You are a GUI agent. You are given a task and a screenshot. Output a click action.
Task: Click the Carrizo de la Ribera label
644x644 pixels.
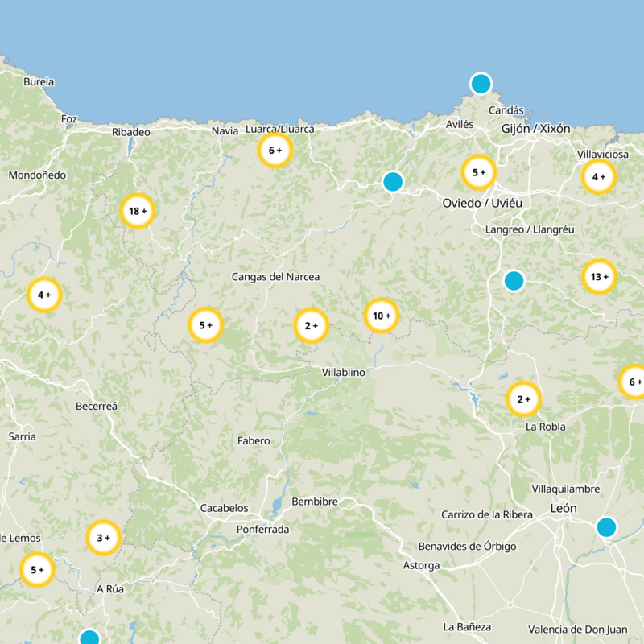coord(487,514)
